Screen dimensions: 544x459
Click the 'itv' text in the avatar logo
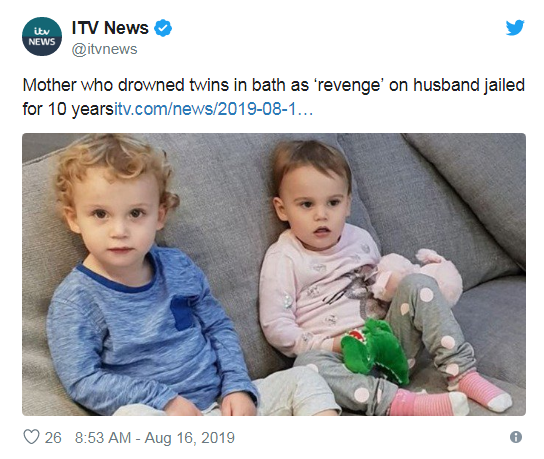pos(42,32)
